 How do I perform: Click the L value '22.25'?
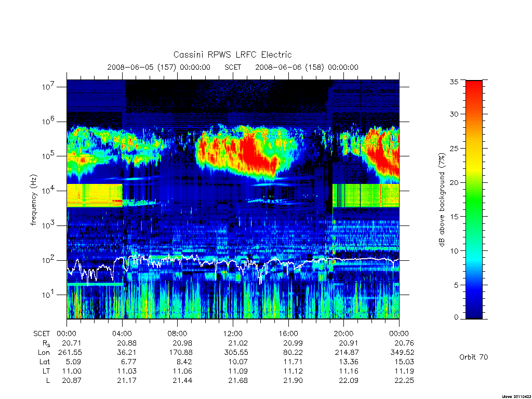[x=404, y=380]
